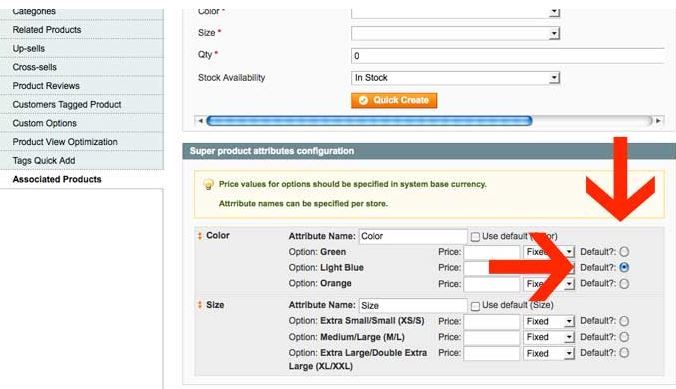Set Medium/Large (M/L) as default size
This screenshot has height=389, width=676.
point(624,337)
